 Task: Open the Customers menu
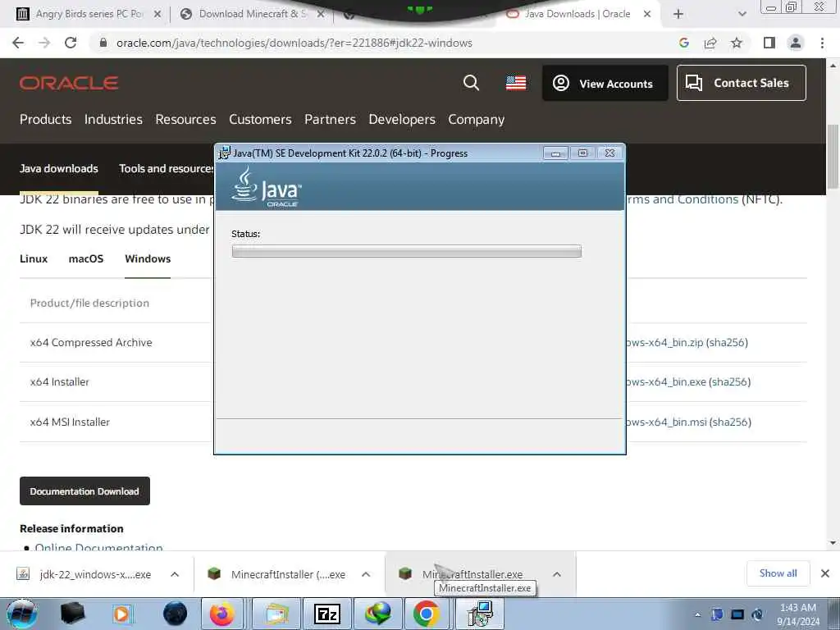click(x=260, y=120)
